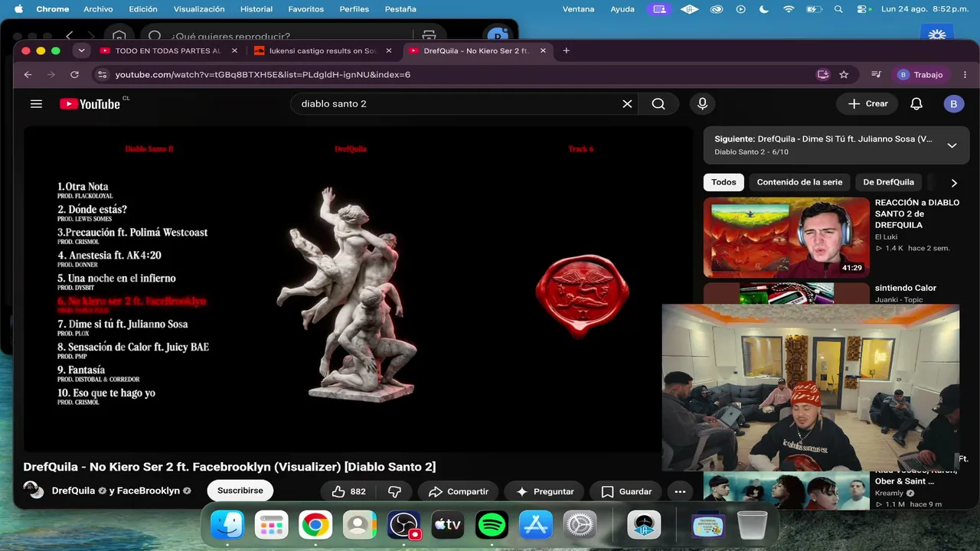
Task: Open a new Chrome tab
Action: (x=567, y=51)
